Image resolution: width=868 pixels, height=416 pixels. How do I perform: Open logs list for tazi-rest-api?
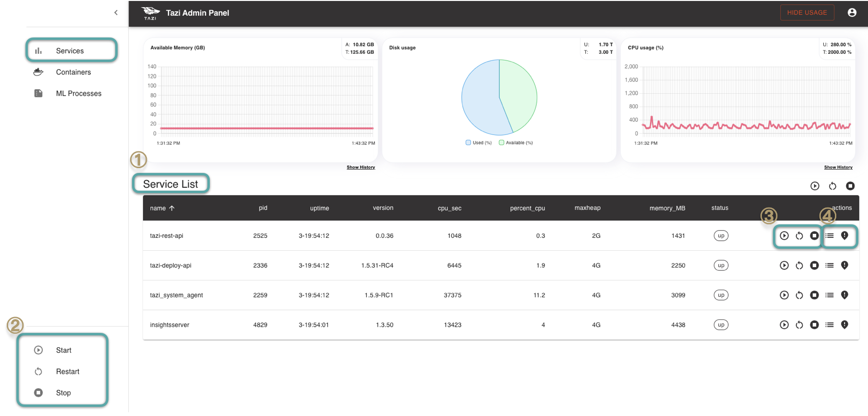tap(830, 235)
